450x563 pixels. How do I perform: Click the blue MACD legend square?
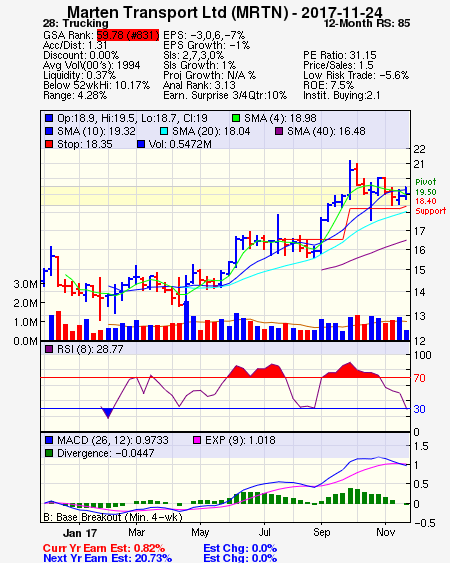pos(49,440)
